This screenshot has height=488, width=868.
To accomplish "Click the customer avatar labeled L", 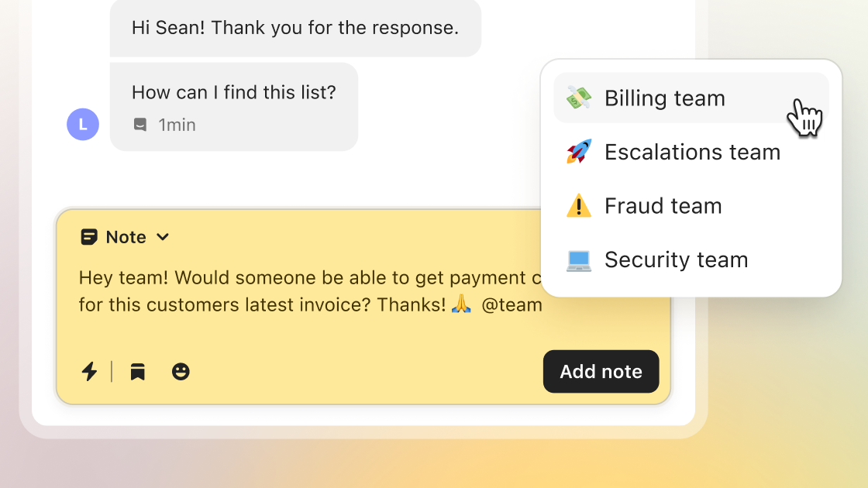I will [x=83, y=124].
